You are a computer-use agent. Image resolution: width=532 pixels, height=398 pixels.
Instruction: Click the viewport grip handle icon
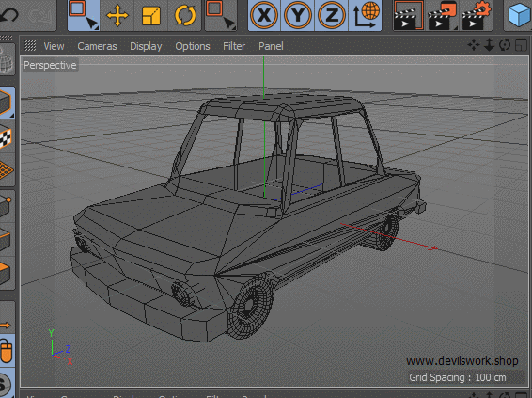[30, 45]
